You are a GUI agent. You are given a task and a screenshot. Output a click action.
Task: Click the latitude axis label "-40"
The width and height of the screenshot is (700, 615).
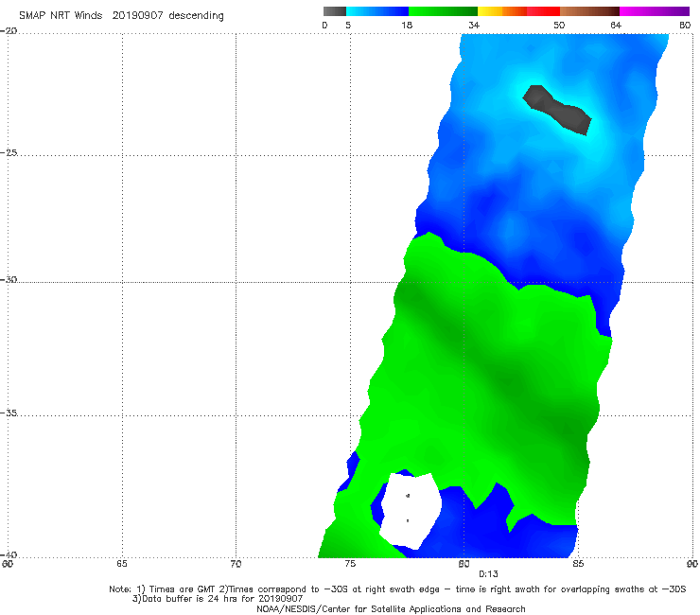(9, 554)
